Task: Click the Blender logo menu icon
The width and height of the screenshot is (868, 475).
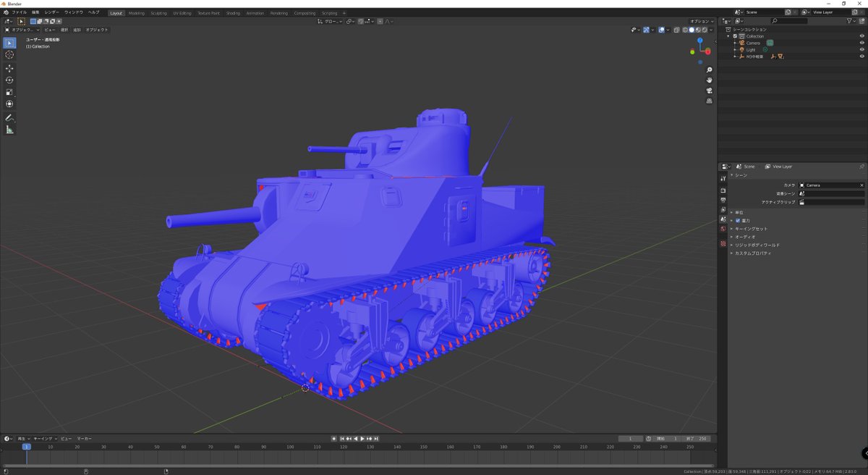Action: [x=6, y=12]
